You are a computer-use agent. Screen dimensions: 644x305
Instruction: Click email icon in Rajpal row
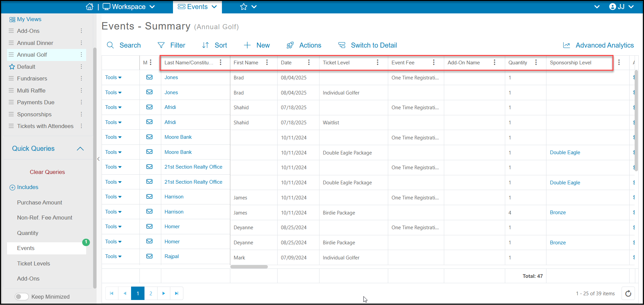150,256
